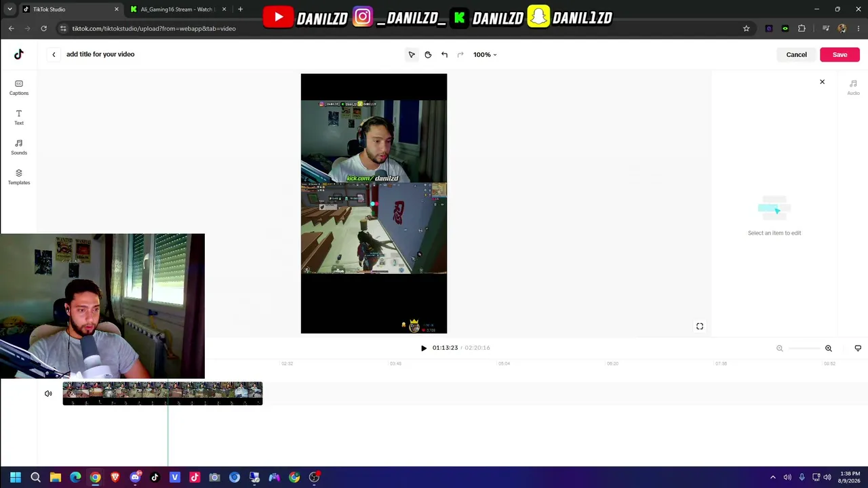
Task: Undo the last edit
Action: tap(444, 54)
